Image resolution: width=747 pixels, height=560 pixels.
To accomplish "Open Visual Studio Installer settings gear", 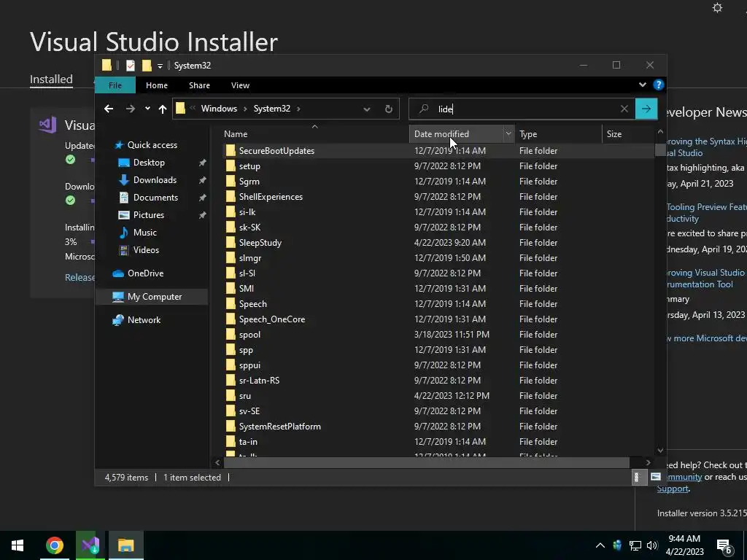I will (x=717, y=8).
